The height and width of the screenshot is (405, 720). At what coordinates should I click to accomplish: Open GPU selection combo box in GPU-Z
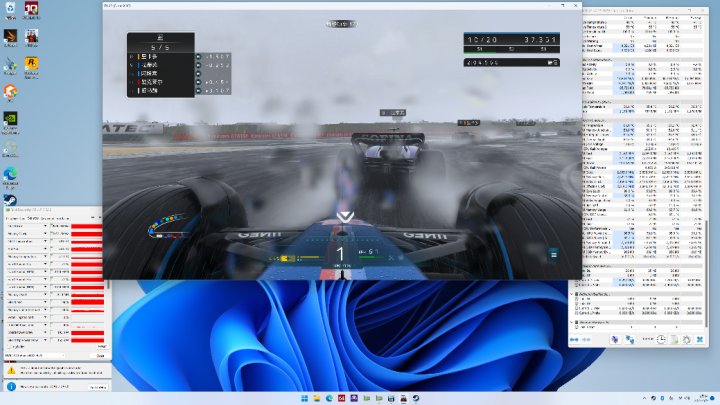[x=35, y=355]
